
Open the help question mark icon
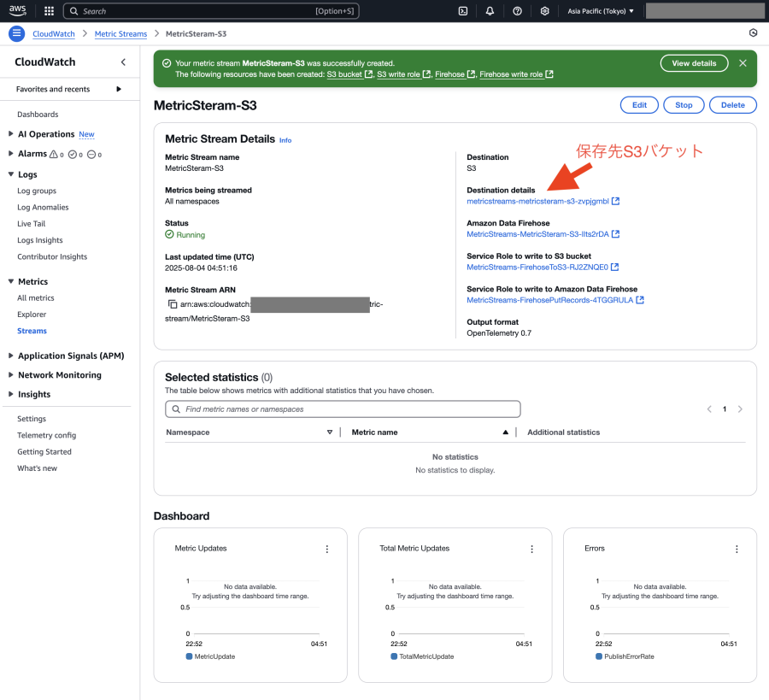click(x=518, y=11)
